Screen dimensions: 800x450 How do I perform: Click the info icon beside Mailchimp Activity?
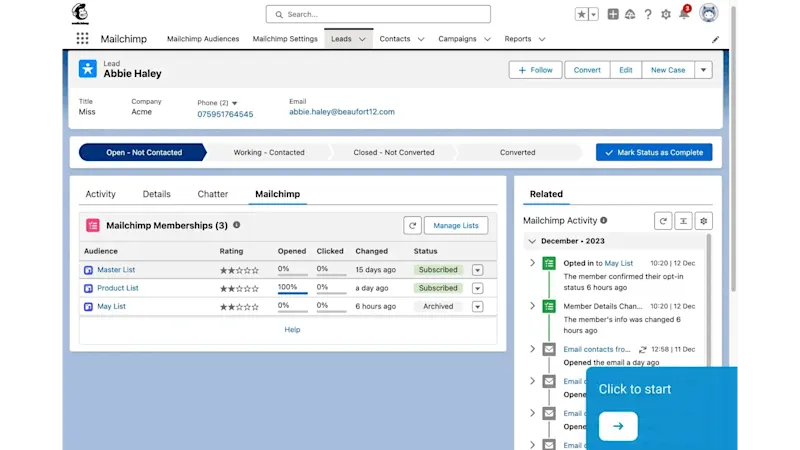pos(604,220)
